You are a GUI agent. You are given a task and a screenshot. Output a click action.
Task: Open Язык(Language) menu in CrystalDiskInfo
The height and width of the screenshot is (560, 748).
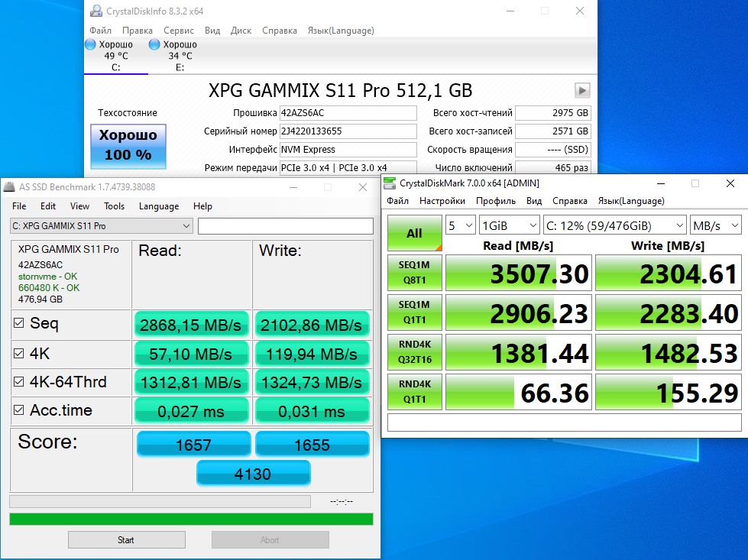tap(341, 31)
